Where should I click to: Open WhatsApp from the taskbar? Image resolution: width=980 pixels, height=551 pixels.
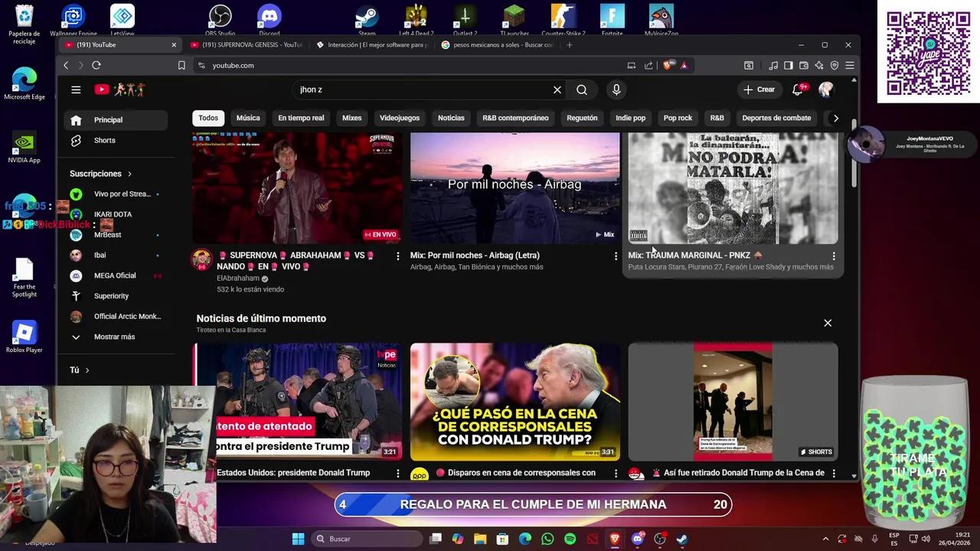coord(547,539)
